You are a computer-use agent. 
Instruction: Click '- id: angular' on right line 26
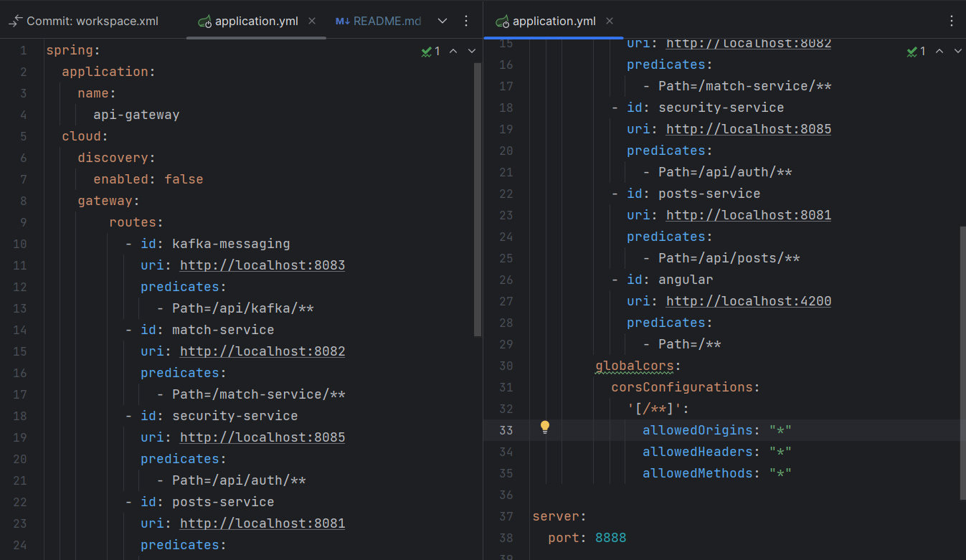coord(662,280)
